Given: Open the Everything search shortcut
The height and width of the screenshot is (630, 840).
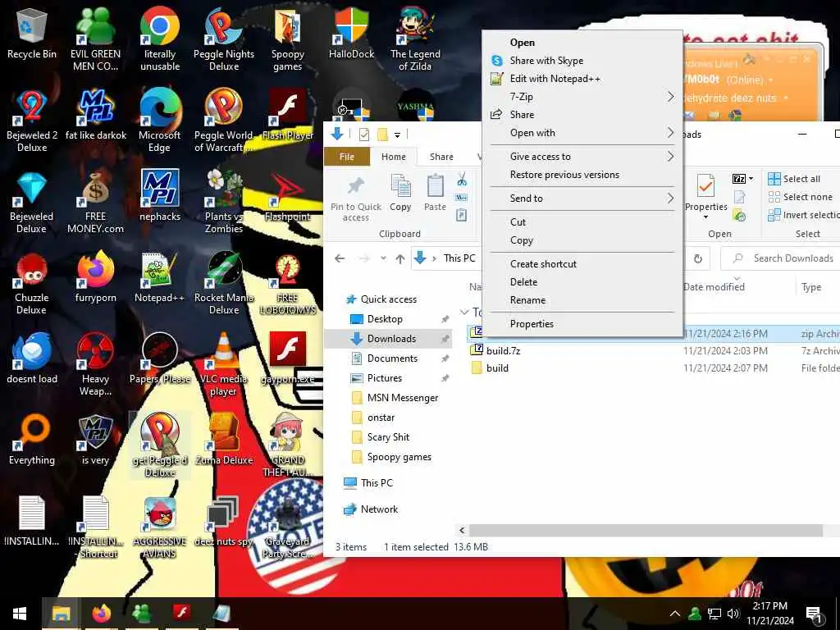Looking at the screenshot, I should tap(32, 440).
